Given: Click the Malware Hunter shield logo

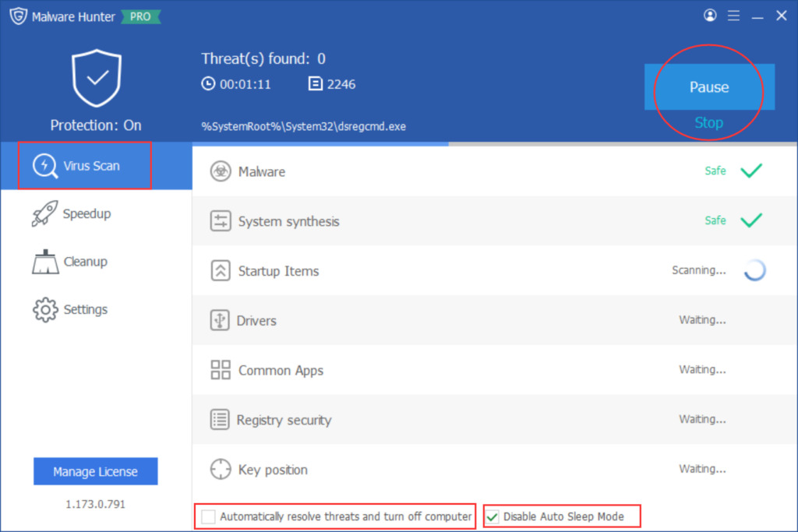Looking at the screenshot, I should [18, 15].
